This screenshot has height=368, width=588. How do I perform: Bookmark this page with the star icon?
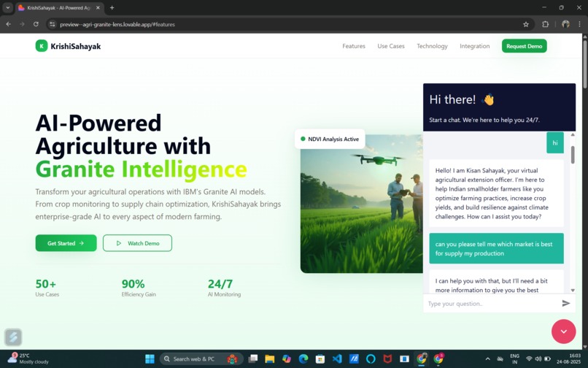(x=526, y=24)
